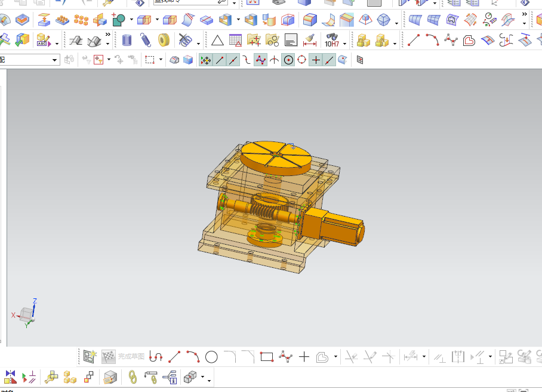Expand dropdown beside dashed rectangle selection icon
This screenshot has width=542, height=392.
coord(161,60)
